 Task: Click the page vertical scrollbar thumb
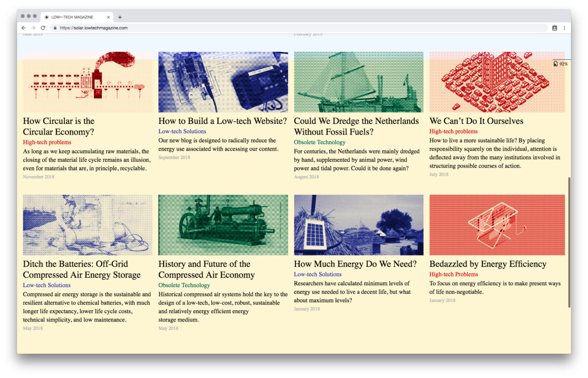pyautogui.click(x=570, y=242)
